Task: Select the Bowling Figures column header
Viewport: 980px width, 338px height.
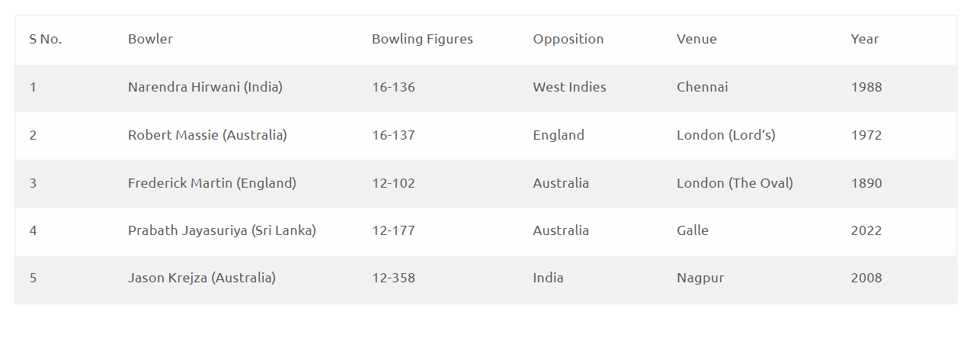Action: pos(422,39)
